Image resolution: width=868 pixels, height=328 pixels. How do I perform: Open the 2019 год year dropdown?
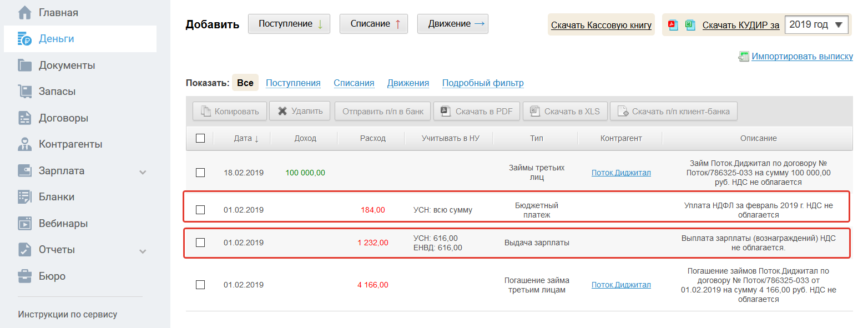[816, 25]
